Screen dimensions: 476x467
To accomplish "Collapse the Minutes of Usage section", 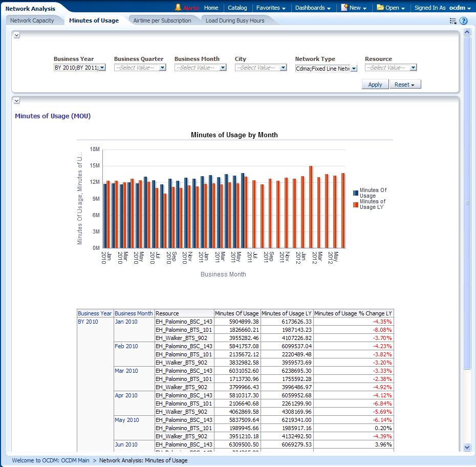I will tap(17, 101).
